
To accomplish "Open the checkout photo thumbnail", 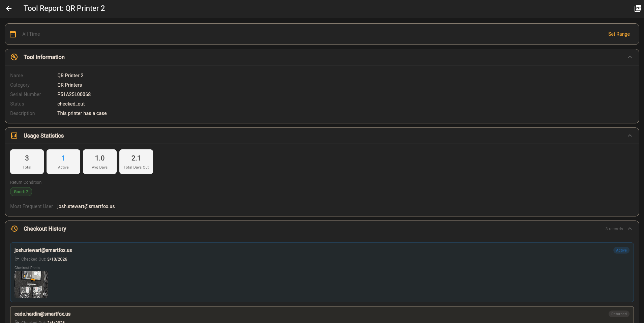I will [x=31, y=284].
